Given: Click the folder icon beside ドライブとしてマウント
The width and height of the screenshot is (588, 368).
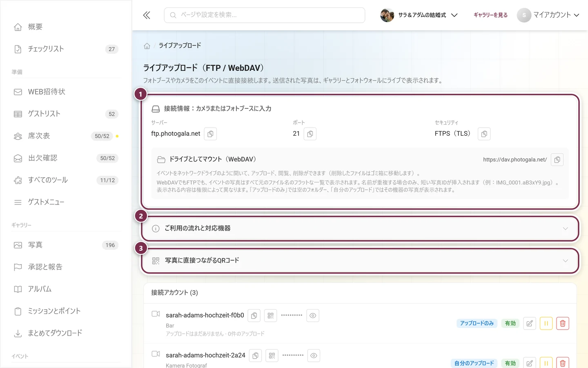Looking at the screenshot, I should 161,159.
